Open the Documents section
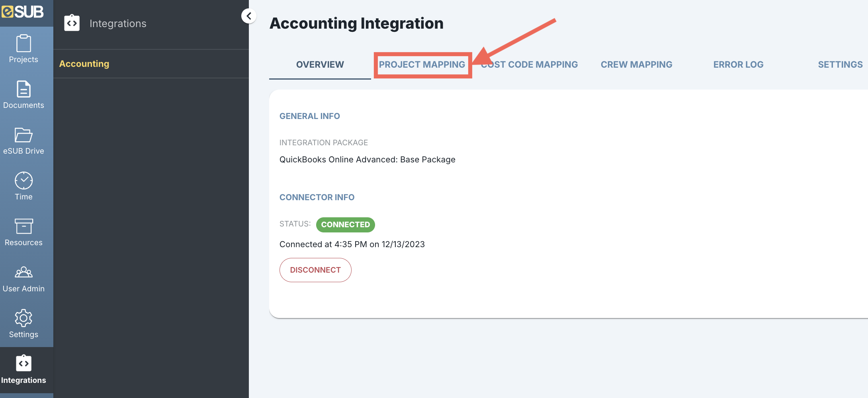This screenshot has width=868, height=398. [23, 95]
